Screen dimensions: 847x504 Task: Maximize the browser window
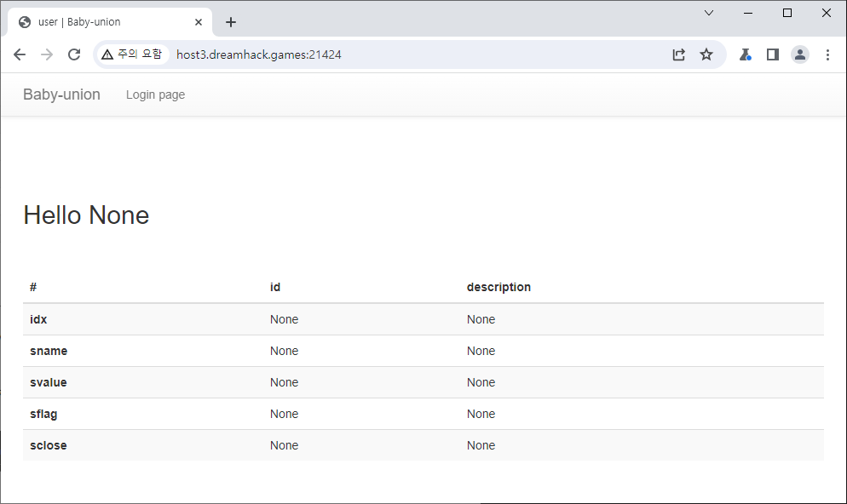[x=786, y=13]
